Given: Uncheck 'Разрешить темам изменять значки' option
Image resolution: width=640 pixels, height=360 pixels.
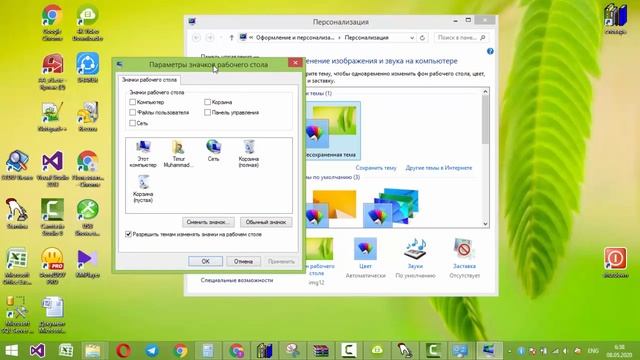Looking at the screenshot, I should pyautogui.click(x=128, y=234).
